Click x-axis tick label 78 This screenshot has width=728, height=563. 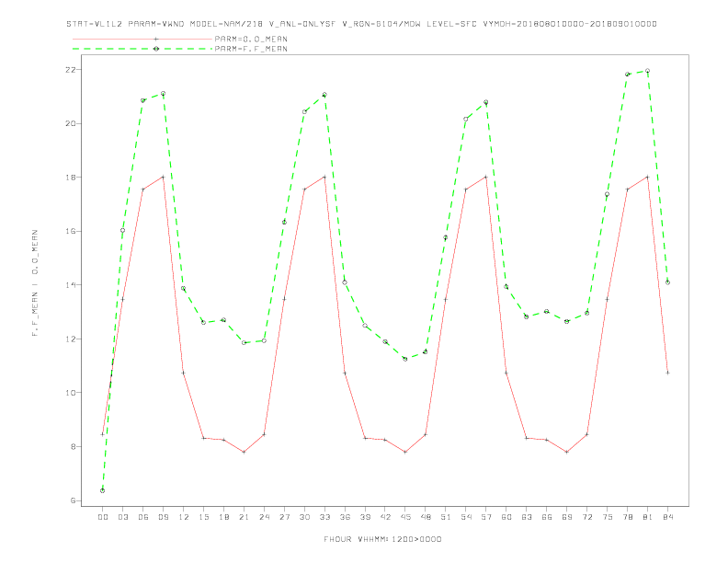(x=628, y=517)
